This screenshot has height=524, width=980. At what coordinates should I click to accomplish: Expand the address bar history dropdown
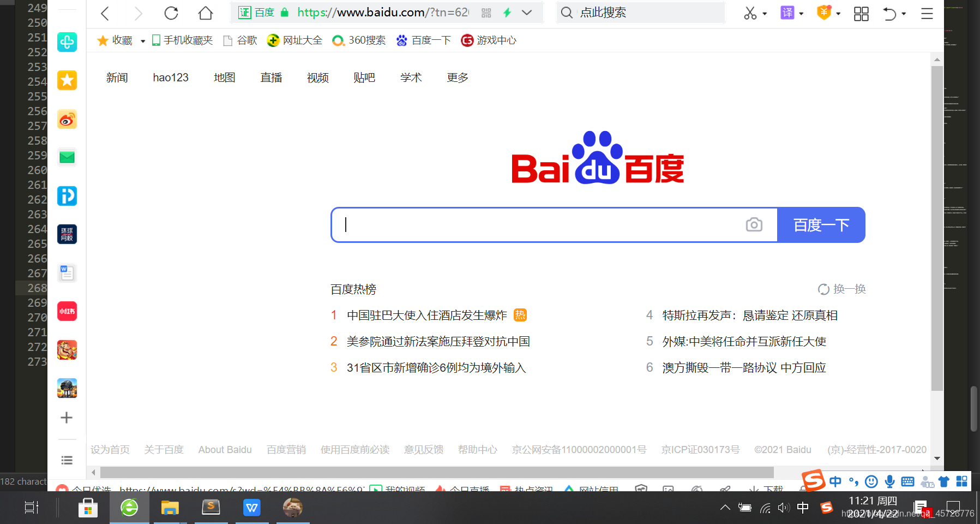527,13
